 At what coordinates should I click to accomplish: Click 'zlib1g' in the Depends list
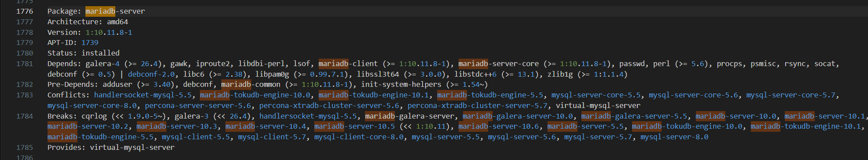tap(560, 74)
